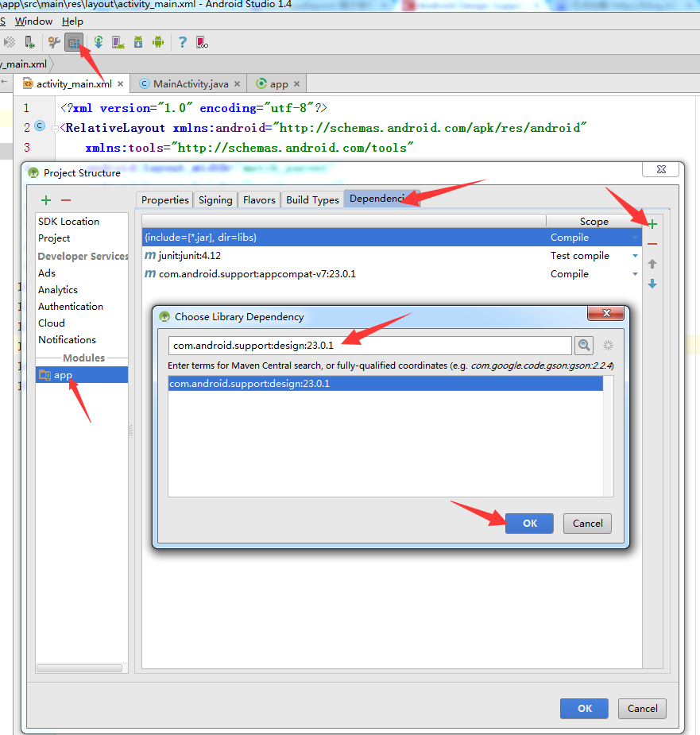The width and height of the screenshot is (700, 735).
Task: Click the Project Structure toolbar icon
Action: coord(74,43)
